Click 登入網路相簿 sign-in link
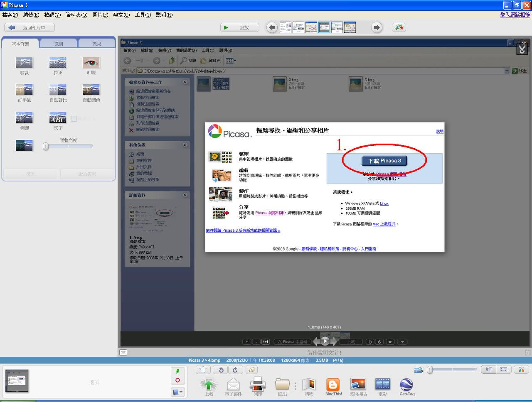Viewport: 532px width, 402px height. point(515,15)
